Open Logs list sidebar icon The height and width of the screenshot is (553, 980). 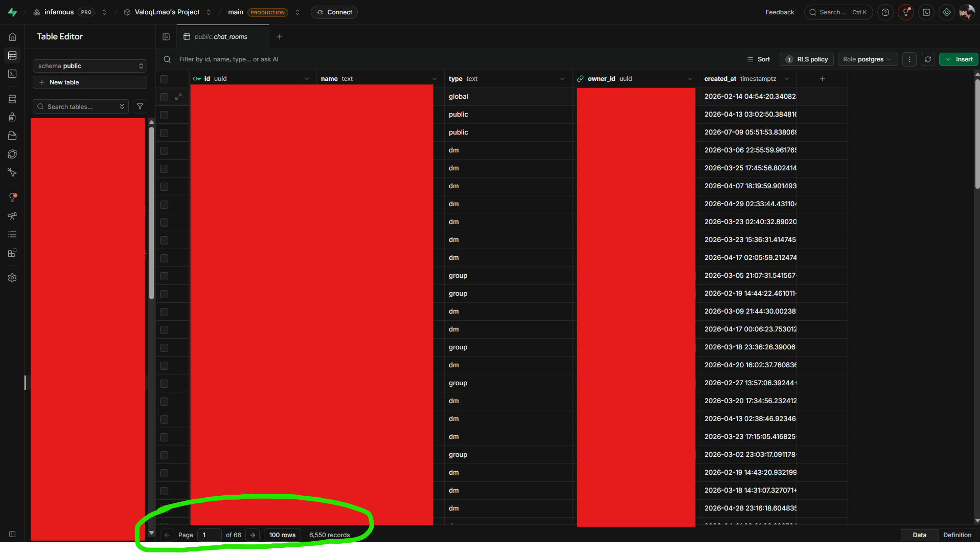coord(13,234)
